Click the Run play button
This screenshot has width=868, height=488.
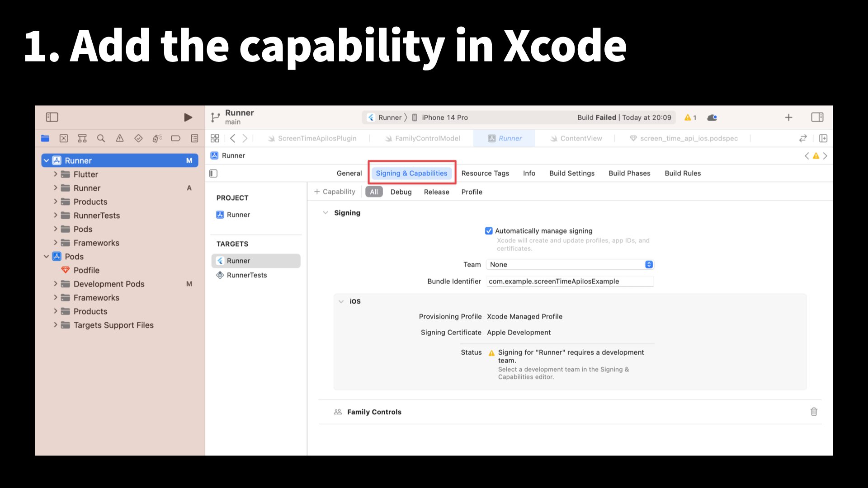188,117
